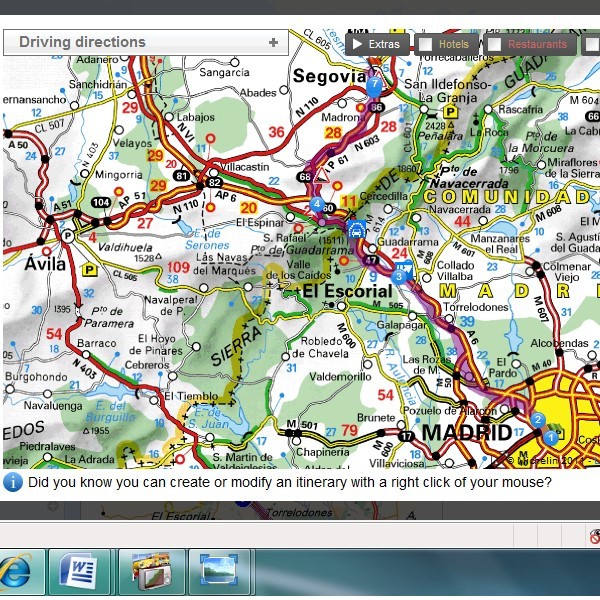
Task: Click the Segovia city label
Action: point(329,76)
